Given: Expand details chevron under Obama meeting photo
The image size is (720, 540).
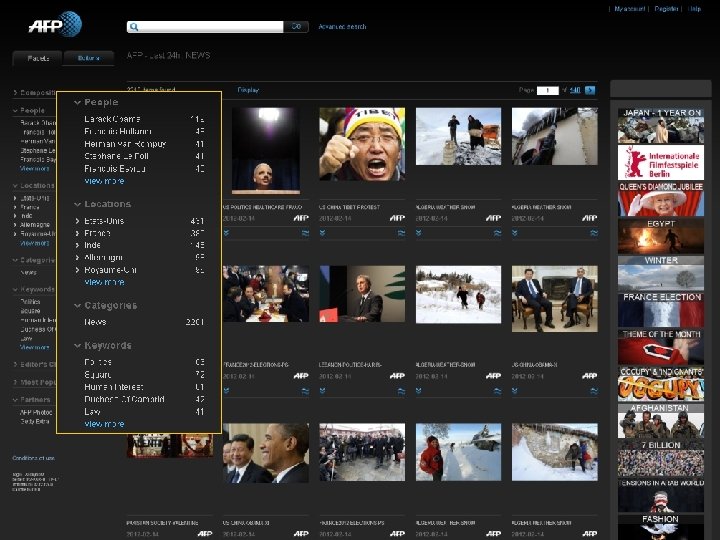Looking at the screenshot, I should click(x=515, y=391).
